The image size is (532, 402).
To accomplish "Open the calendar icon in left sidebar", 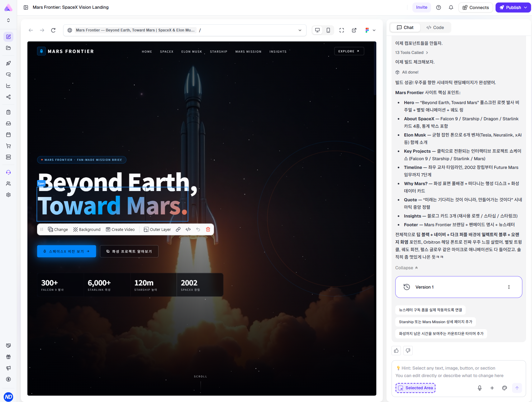I will pyautogui.click(x=8, y=135).
